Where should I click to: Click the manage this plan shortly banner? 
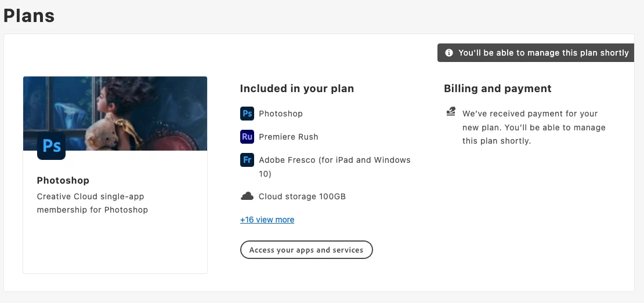coord(536,53)
